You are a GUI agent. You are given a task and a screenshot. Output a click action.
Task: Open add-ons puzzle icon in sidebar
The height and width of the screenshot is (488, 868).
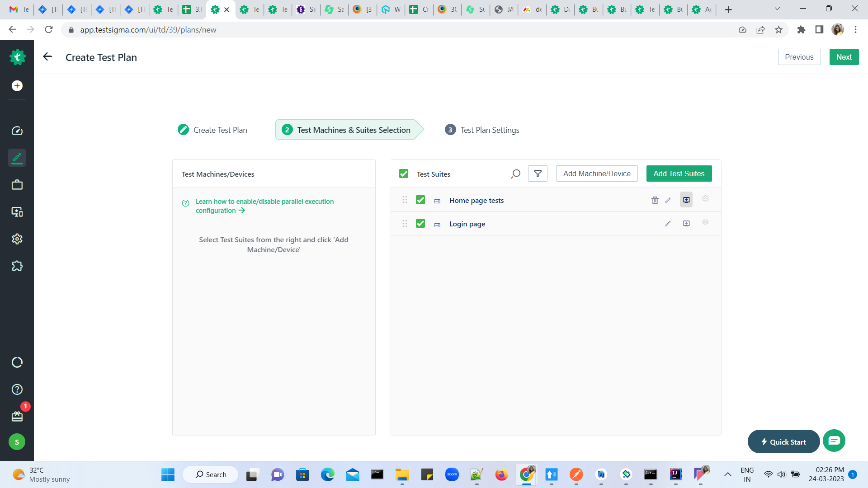click(x=17, y=266)
